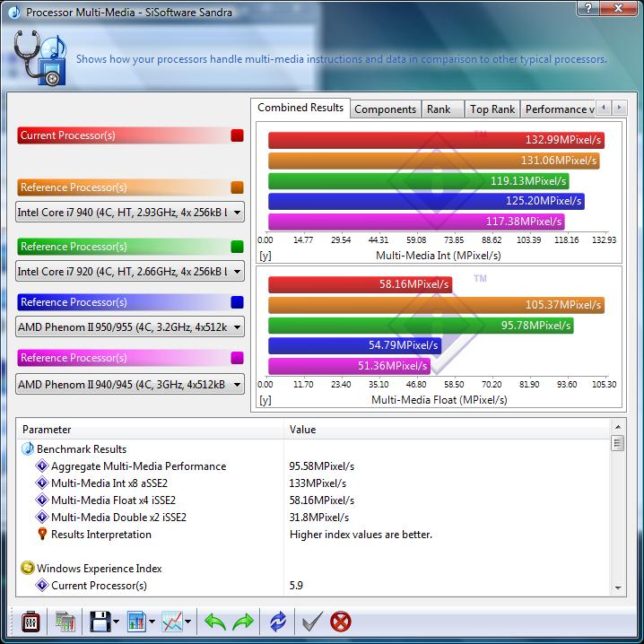This screenshot has width=644, height=644.
Task: Click the [y] axis toggle on Int chart
Action: [x=265, y=256]
